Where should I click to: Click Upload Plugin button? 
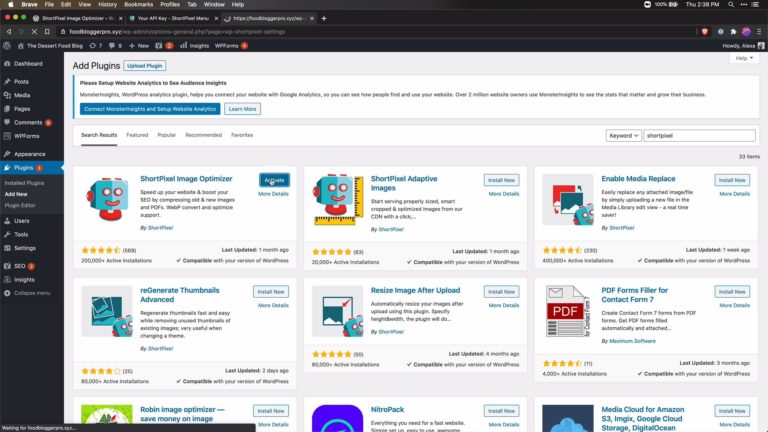[144, 66]
